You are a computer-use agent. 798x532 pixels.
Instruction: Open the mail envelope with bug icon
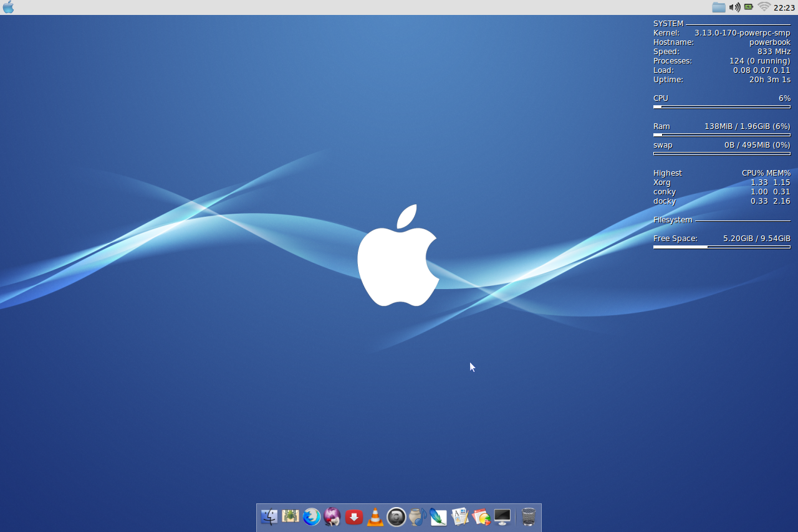pos(291,516)
